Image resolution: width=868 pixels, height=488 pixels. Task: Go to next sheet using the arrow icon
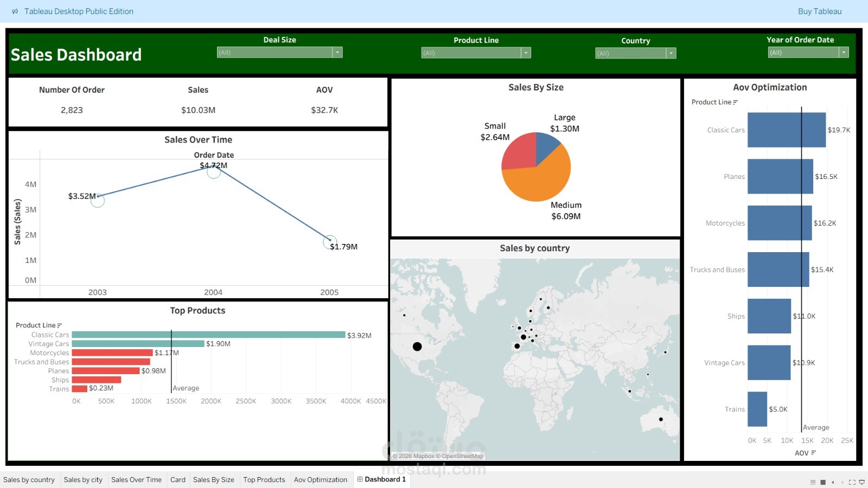pyautogui.click(x=843, y=482)
